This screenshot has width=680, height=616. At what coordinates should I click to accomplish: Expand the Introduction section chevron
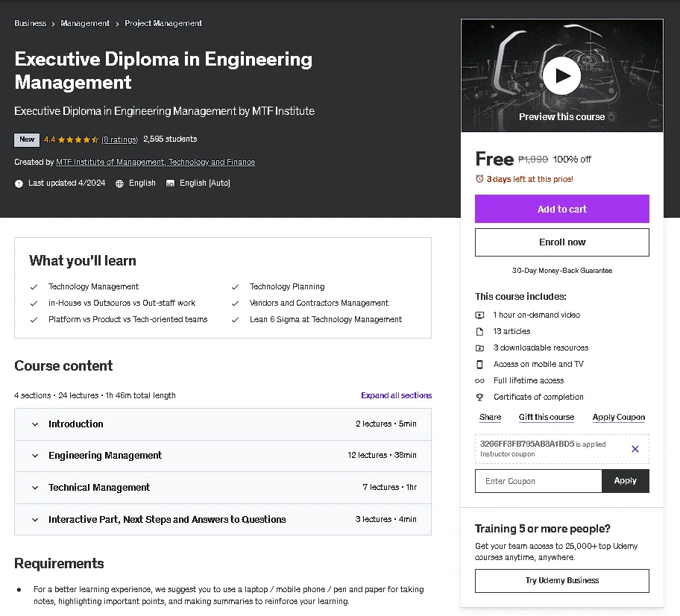point(35,424)
